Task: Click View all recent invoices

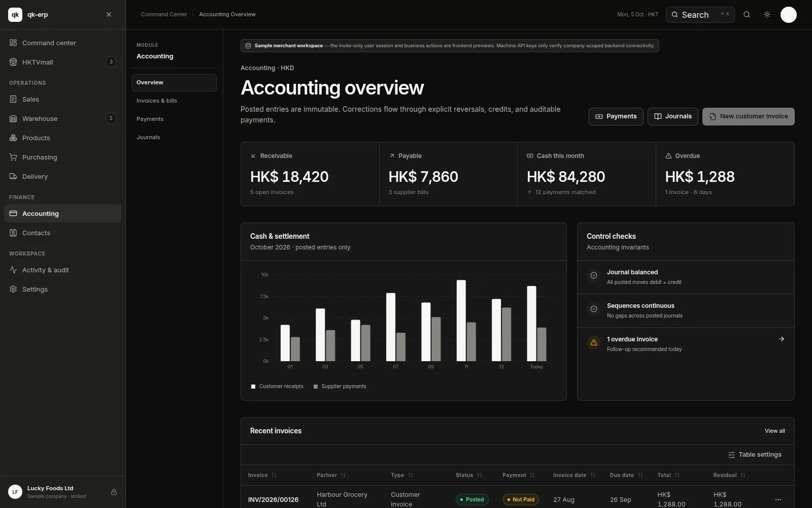Action: coord(774,431)
